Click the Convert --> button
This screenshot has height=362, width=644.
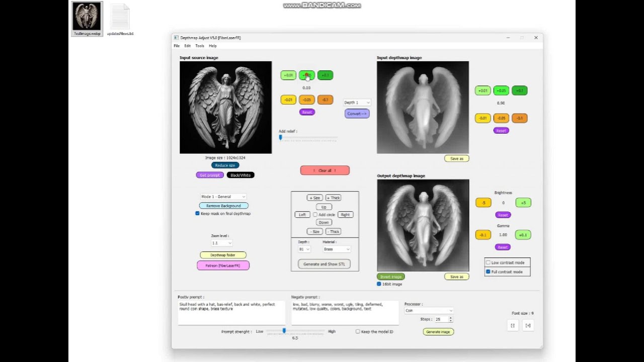coord(357,114)
